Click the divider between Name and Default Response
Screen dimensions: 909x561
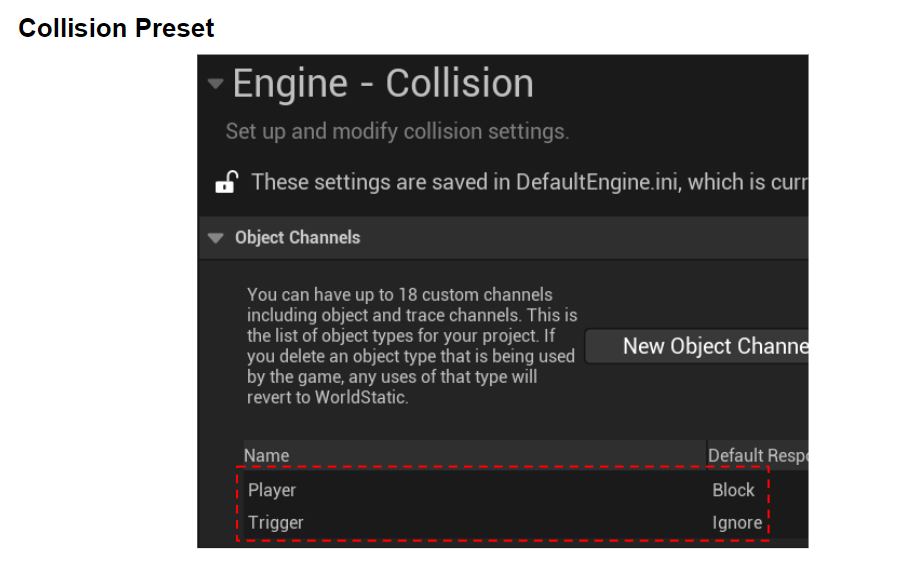pyautogui.click(x=706, y=455)
